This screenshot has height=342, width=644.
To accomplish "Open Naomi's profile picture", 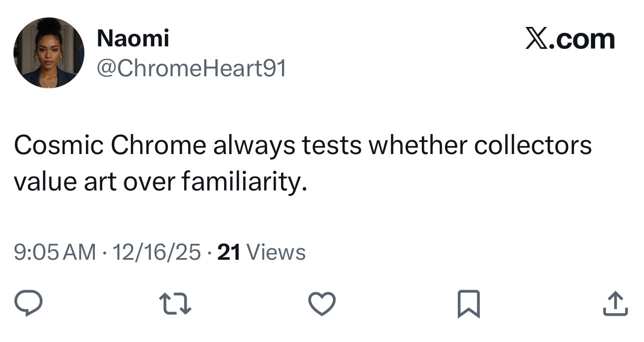I will tap(49, 53).
